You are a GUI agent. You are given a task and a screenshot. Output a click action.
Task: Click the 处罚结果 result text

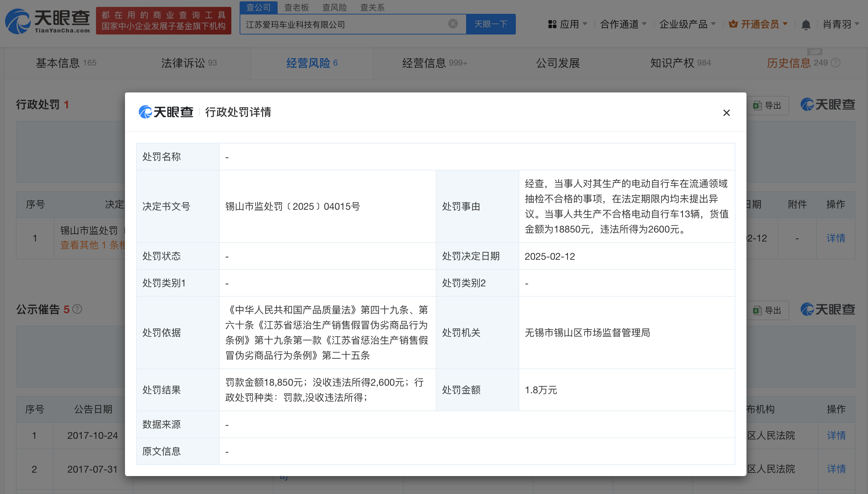pos(325,390)
